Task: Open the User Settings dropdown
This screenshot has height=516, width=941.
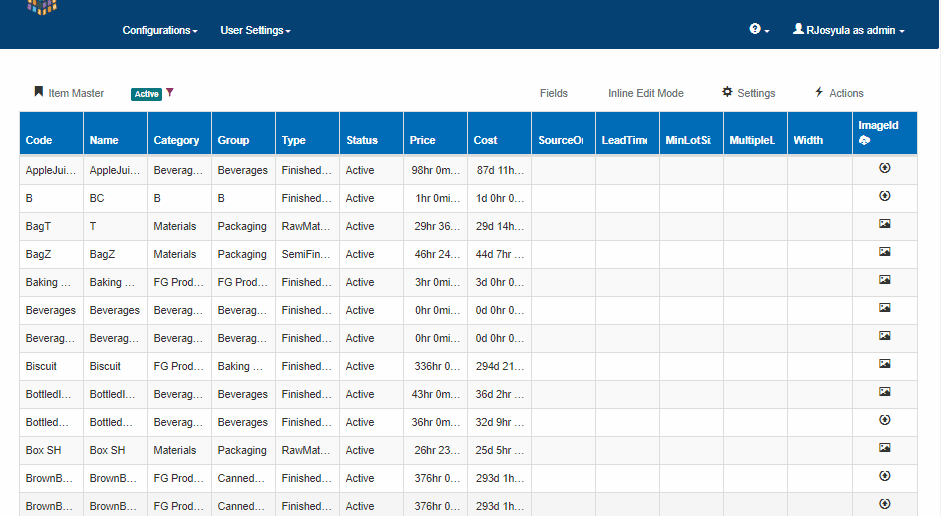Action: [x=255, y=31]
